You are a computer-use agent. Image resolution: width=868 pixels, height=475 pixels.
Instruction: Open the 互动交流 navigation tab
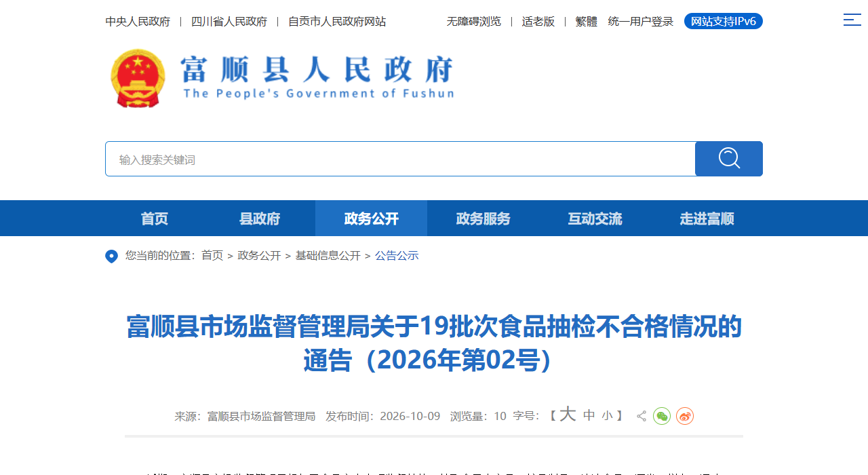(x=595, y=218)
